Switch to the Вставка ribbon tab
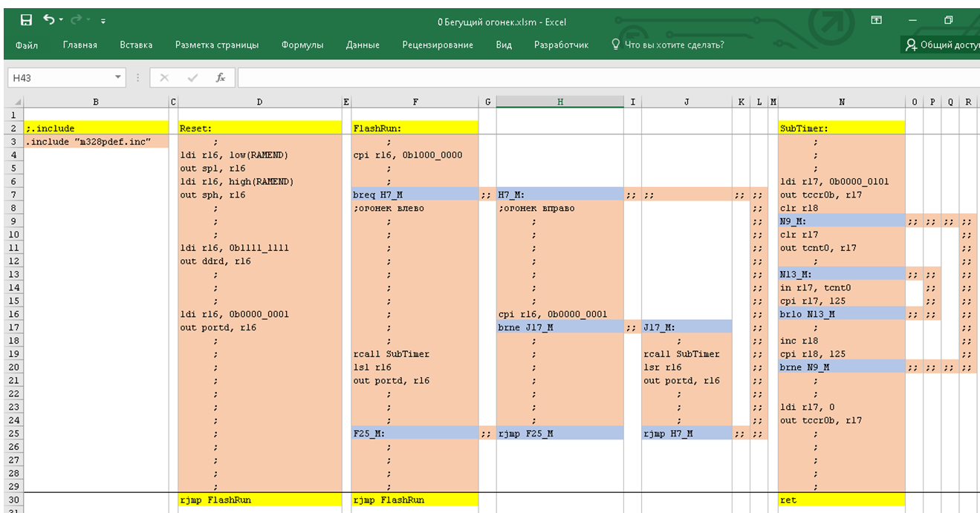This screenshot has height=513, width=980. click(136, 45)
